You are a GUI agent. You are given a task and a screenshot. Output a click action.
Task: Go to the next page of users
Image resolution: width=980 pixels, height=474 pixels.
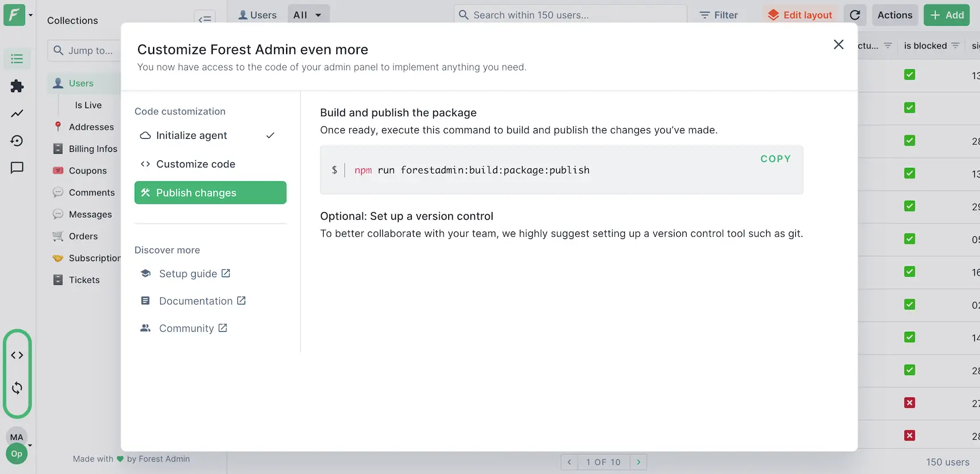coord(638,462)
